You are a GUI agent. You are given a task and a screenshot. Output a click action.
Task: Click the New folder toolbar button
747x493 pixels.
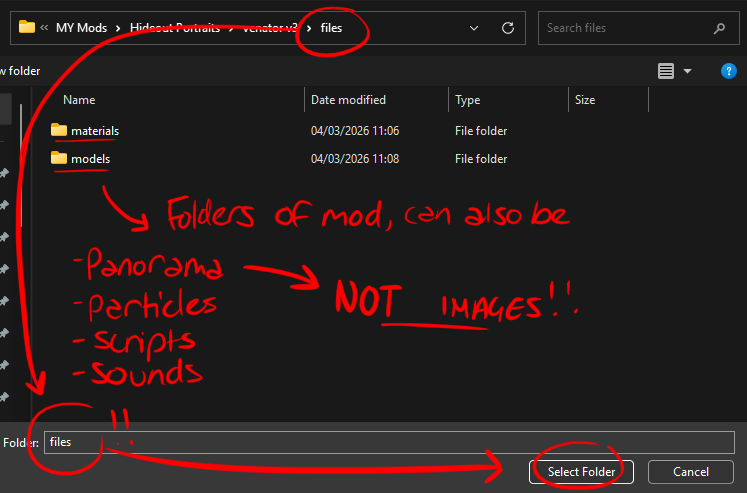click(20, 71)
